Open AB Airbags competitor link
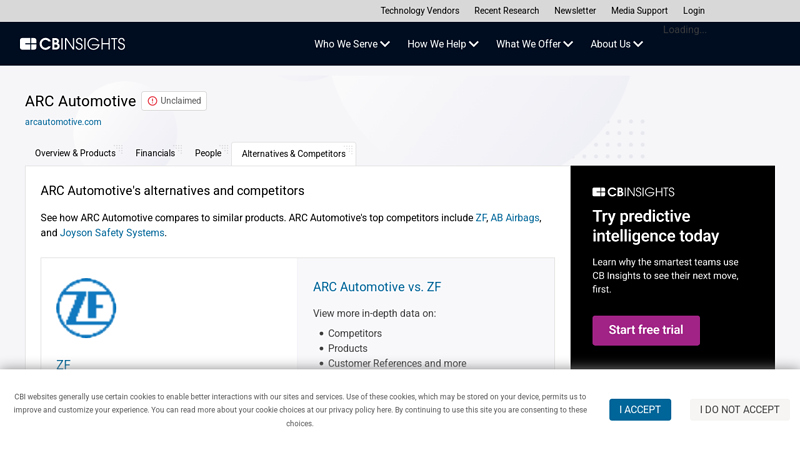 [515, 218]
